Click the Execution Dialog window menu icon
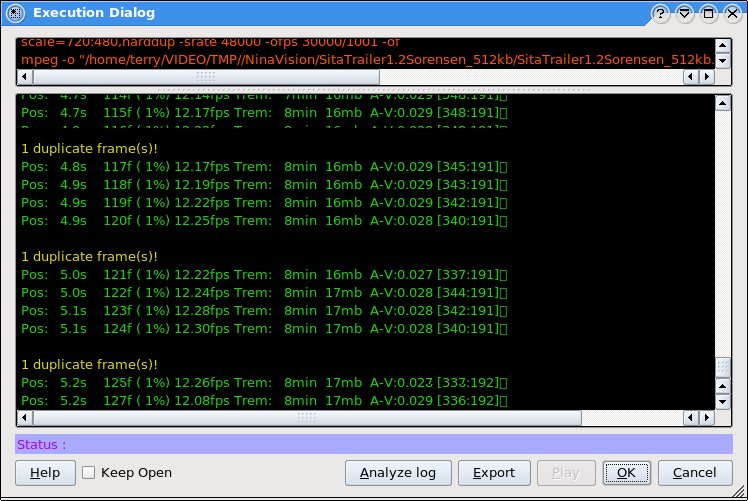Screen dimensions: 748x501 coord(15,13)
